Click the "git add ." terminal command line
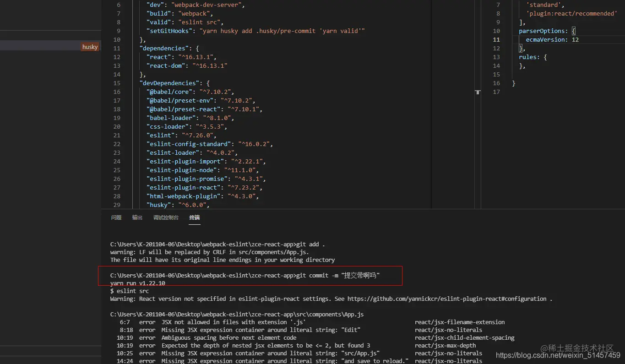The width and height of the screenshot is (625, 364). [217, 244]
